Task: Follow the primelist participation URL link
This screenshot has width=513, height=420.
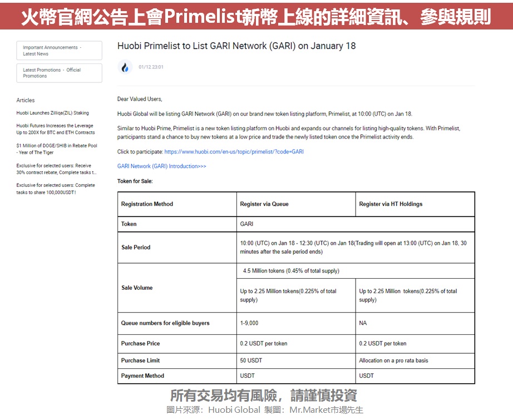Action: 234,151
